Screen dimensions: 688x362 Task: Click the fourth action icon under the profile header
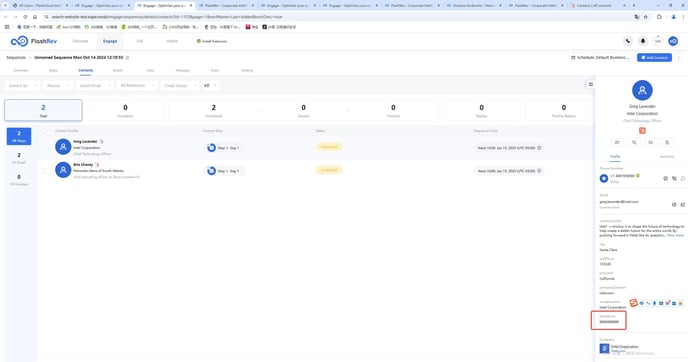click(x=667, y=143)
